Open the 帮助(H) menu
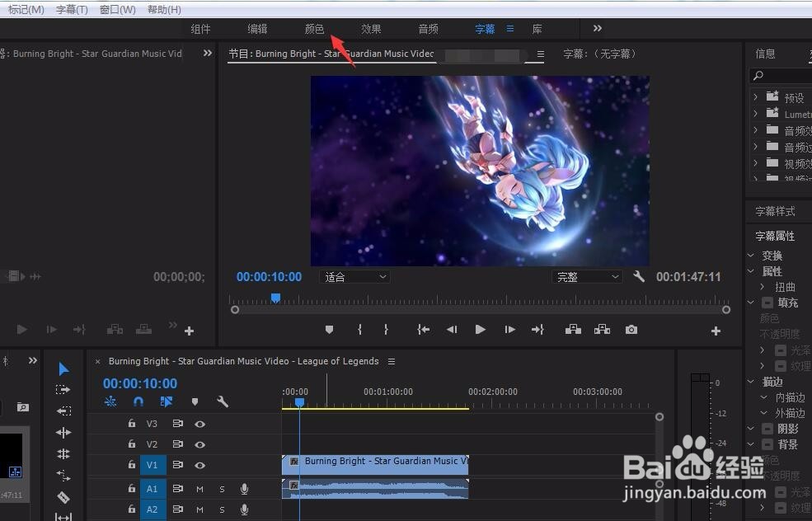Image resolution: width=812 pixels, height=521 pixels. pyautogui.click(x=164, y=9)
